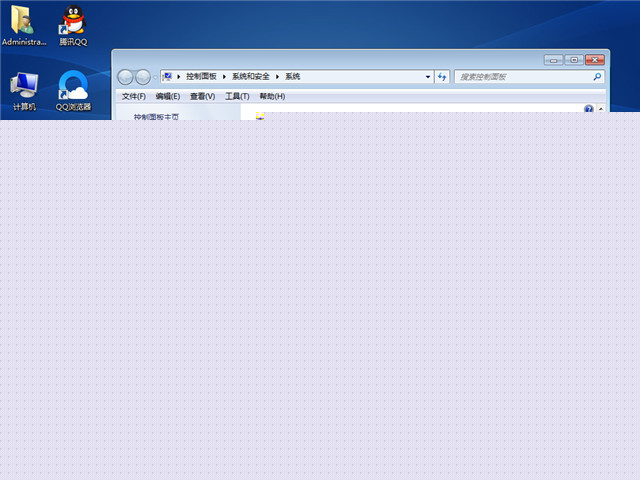Launch the QQ浏览器 desktop shortcut
This screenshot has width=640, height=480.
click(x=73, y=91)
